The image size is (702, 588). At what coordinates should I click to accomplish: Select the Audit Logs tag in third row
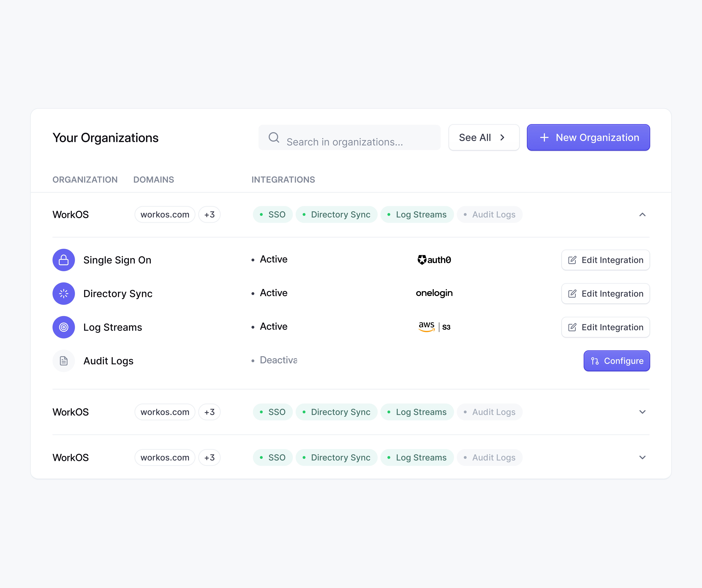pyautogui.click(x=489, y=457)
